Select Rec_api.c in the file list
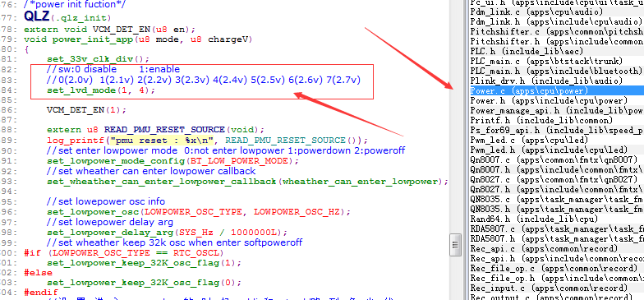644x300 pixels. (557, 248)
